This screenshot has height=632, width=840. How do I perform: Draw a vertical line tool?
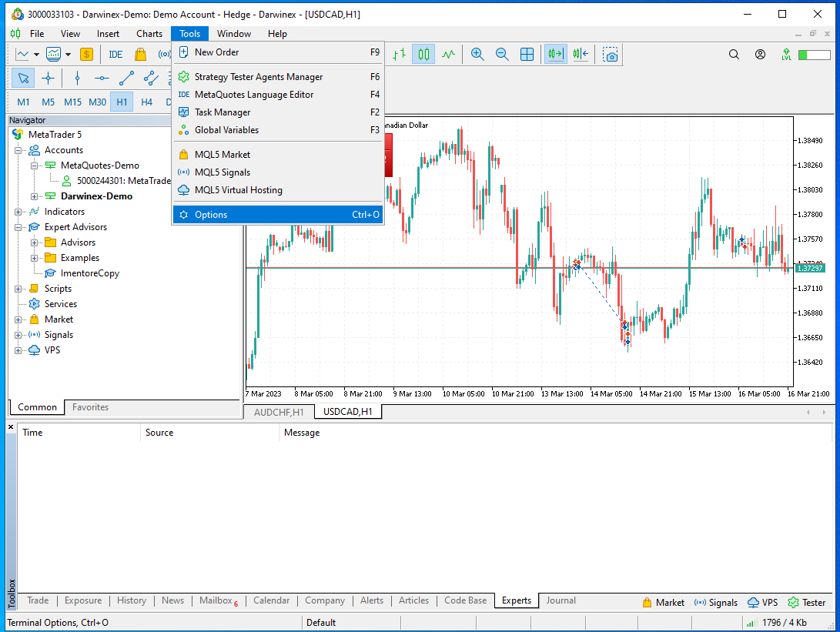[x=77, y=79]
